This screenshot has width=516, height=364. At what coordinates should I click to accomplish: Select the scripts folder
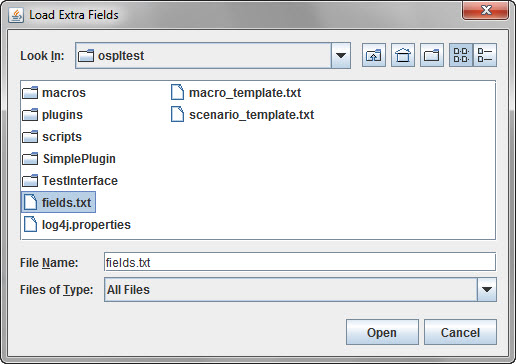pyautogui.click(x=52, y=137)
